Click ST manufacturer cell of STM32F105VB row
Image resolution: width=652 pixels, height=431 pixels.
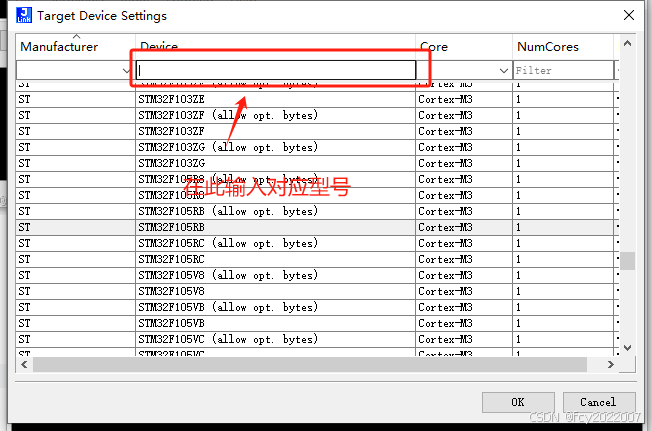[76, 323]
